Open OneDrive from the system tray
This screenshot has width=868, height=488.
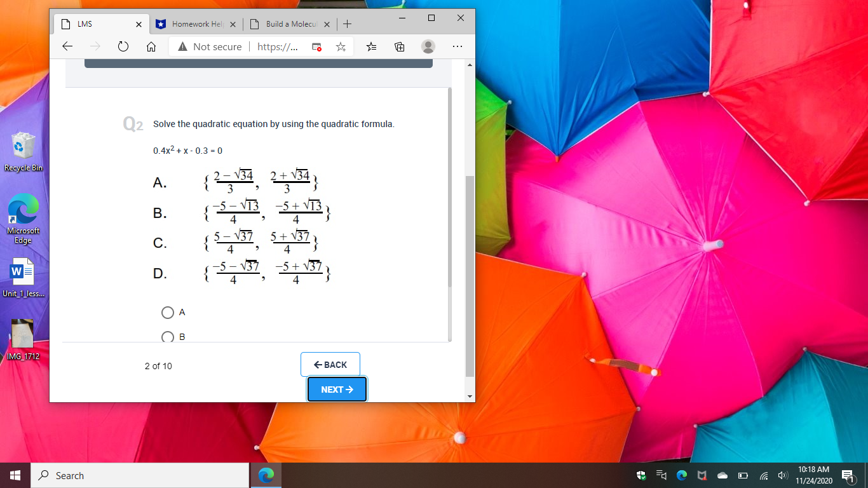coord(722,475)
